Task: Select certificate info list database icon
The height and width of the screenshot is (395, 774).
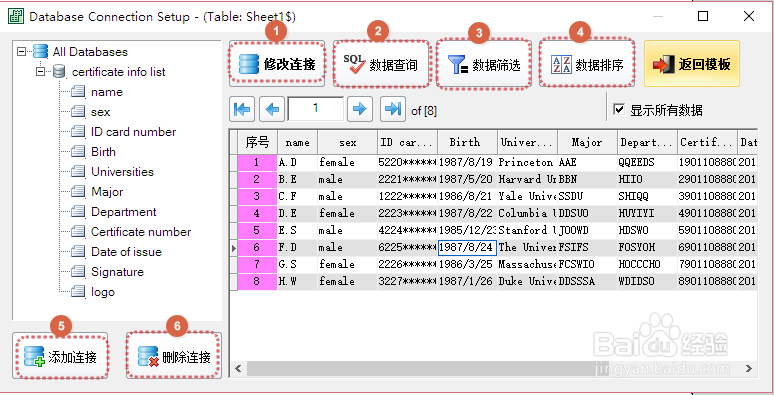Action: tap(59, 72)
